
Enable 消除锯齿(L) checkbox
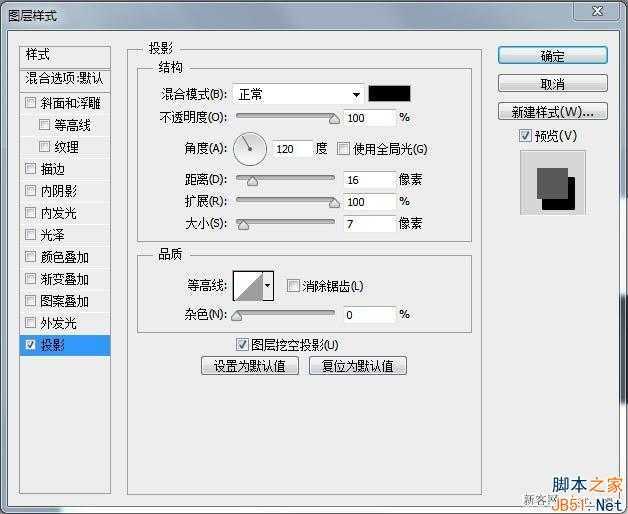click(x=293, y=286)
